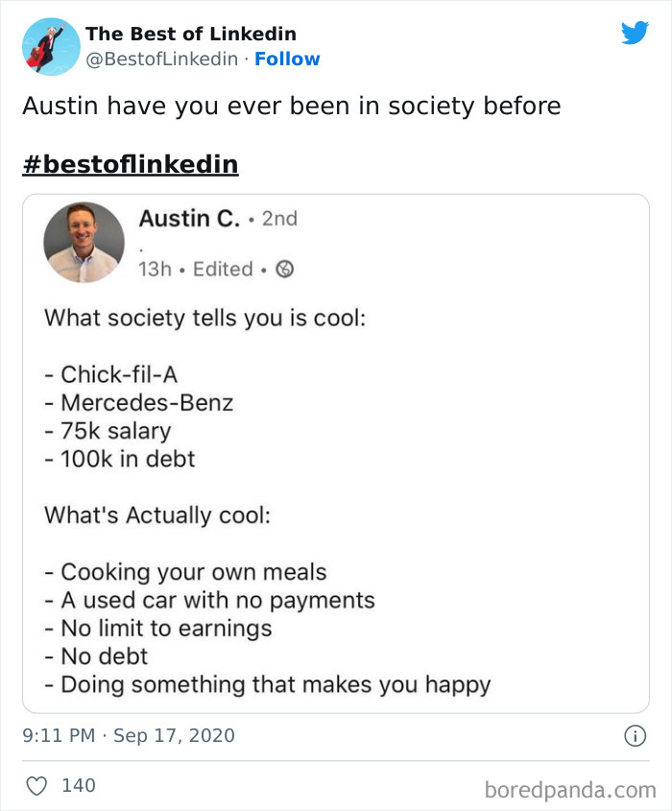Like the tweet with the heart icon
The height and width of the screenshot is (811, 672).
[x=36, y=785]
